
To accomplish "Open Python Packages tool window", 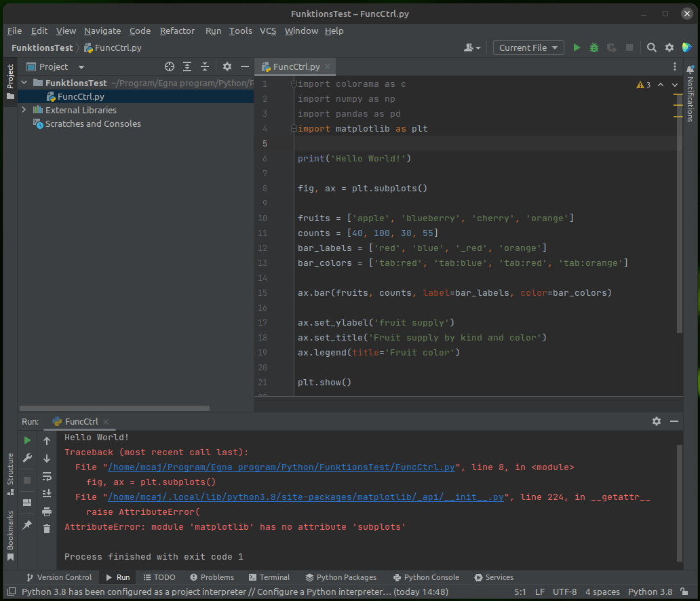I will (341, 577).
